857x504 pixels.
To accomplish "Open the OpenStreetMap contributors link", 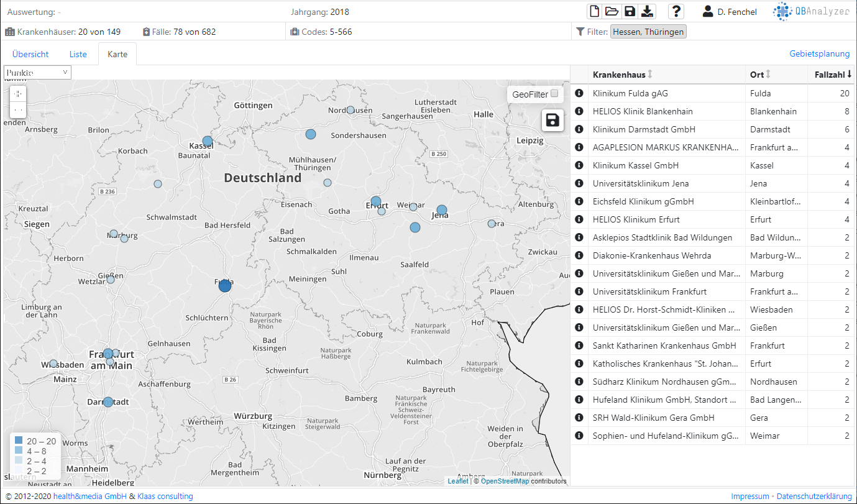I will coord(505,481).
